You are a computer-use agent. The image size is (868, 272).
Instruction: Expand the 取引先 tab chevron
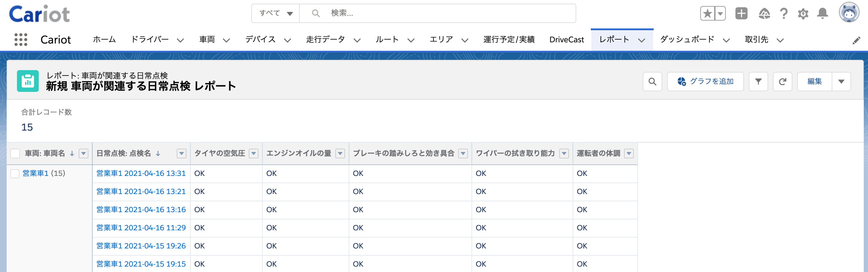click(x=780, y=40)
